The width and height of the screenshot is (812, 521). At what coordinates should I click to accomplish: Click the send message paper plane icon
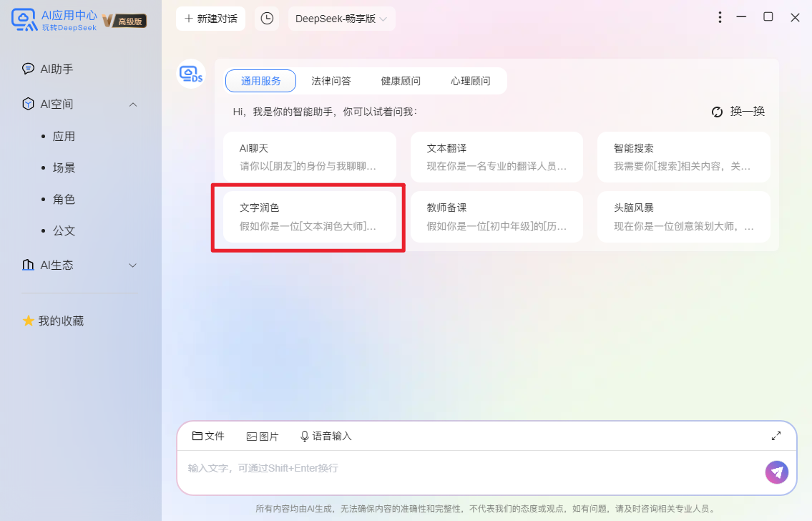(x=777, y=472)
